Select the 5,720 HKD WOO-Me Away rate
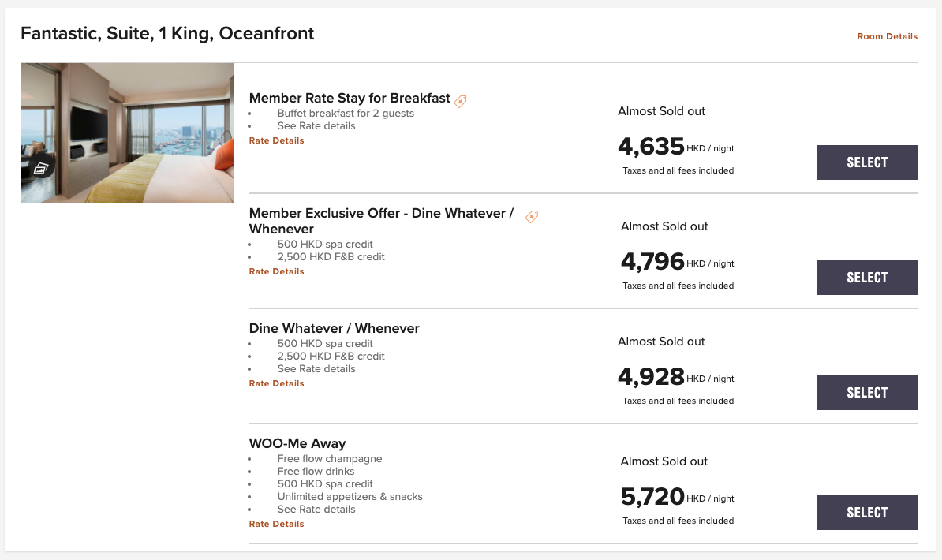Image resolution: width=942 pixels, height=560 pixels. (x=868, y=513)
